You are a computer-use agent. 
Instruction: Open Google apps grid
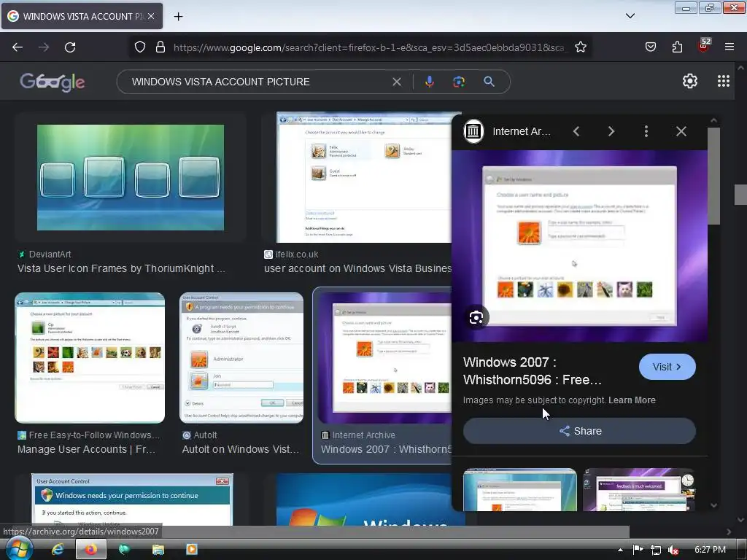724,81
